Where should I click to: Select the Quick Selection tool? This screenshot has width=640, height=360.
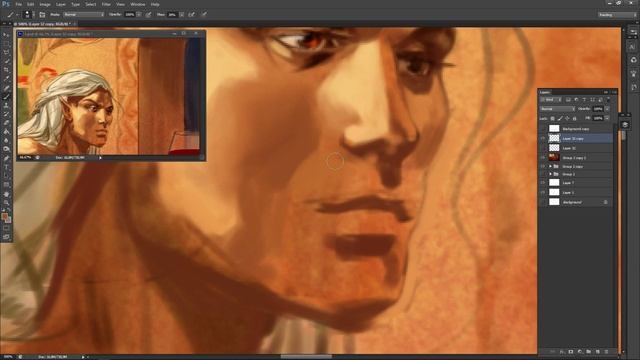pyautogui.click(x=7, y=61)
